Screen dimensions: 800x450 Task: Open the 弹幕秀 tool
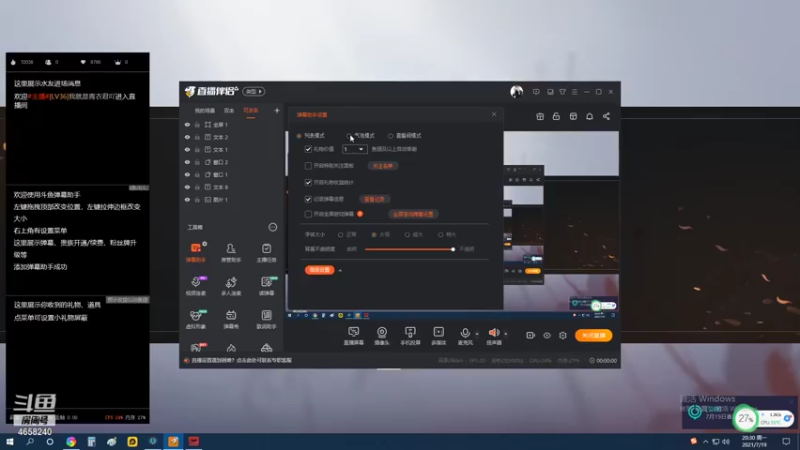[231, 319]
